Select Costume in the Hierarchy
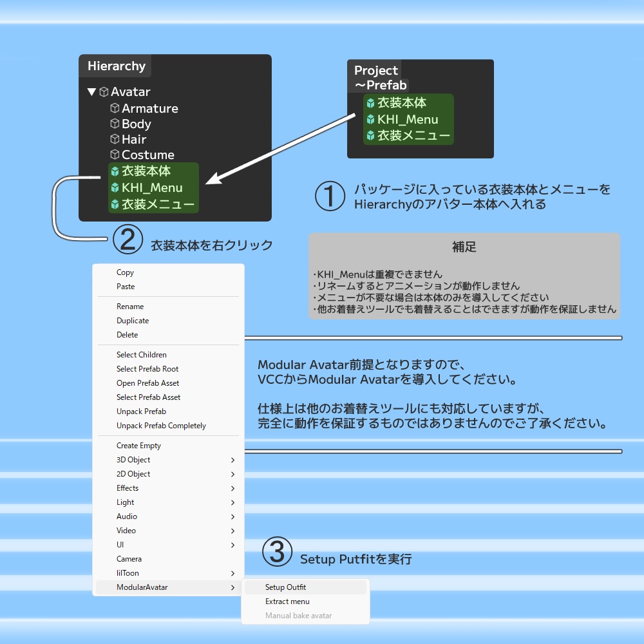 [148, 155]
